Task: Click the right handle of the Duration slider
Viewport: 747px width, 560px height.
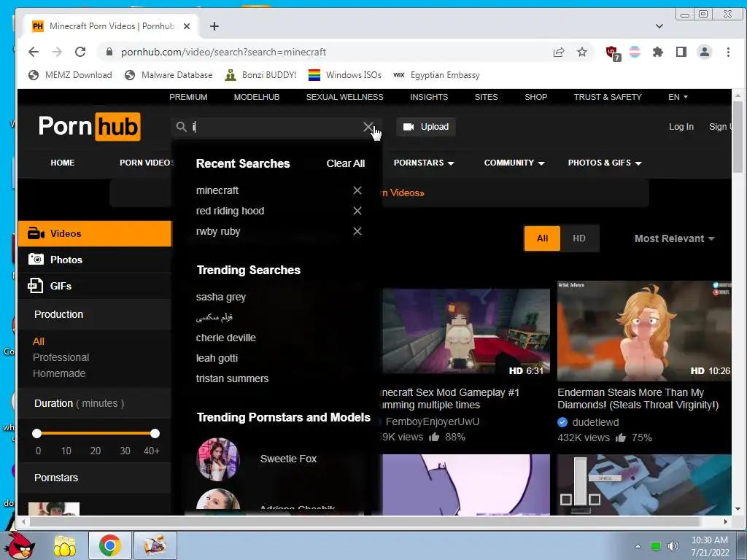Action: click(155, 433)
